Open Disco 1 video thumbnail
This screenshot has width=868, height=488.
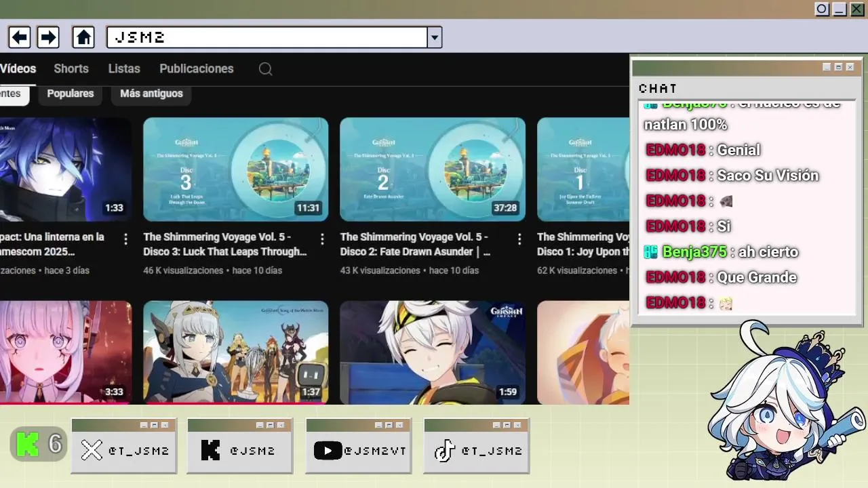pyautogui.click(x=583, y=169)
